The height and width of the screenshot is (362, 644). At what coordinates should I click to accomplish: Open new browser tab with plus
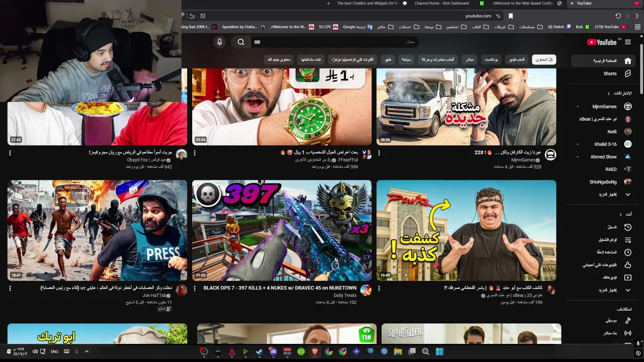pos(329,4)
